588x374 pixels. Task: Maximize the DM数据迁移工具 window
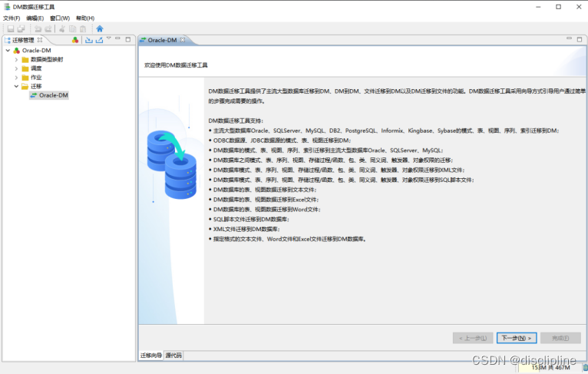pos(558,7)
